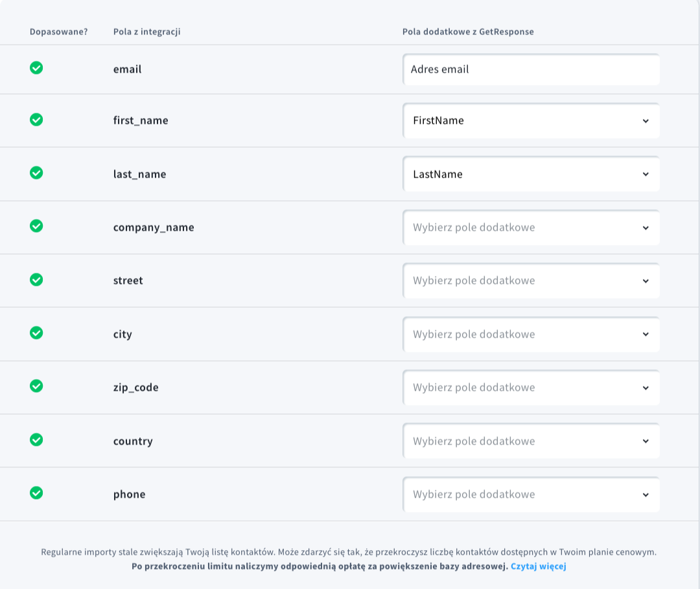The width and height of the screenshot is (700, 589).
Task: Click the Dopasowane? column header
Action: [x=58, y=32]
